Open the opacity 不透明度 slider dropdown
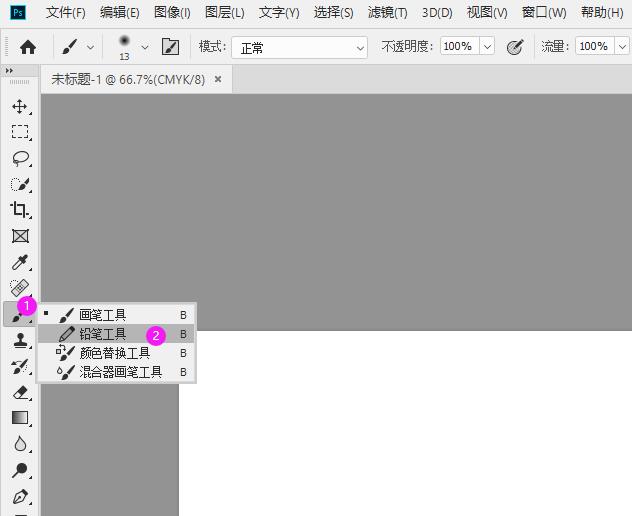 click(487, 47)
